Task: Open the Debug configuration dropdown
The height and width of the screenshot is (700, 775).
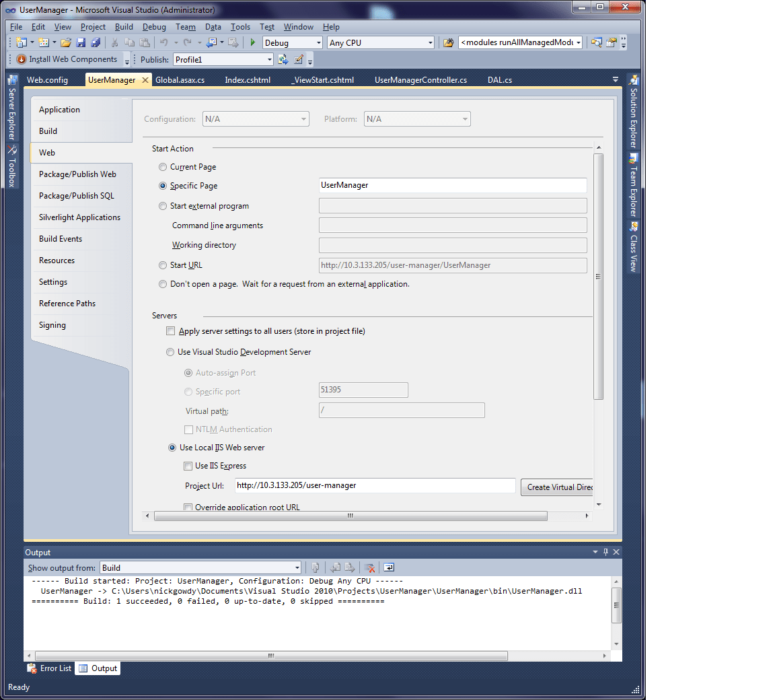Action: 318,43
